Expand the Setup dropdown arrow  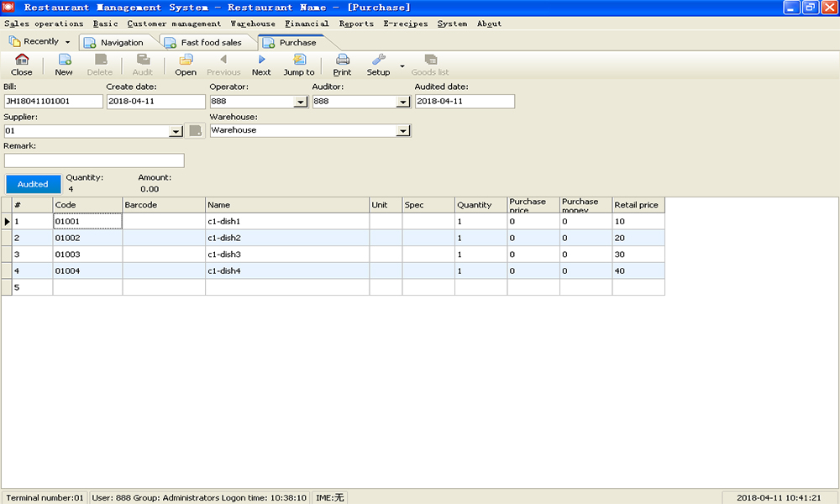[x=402, y=66]
